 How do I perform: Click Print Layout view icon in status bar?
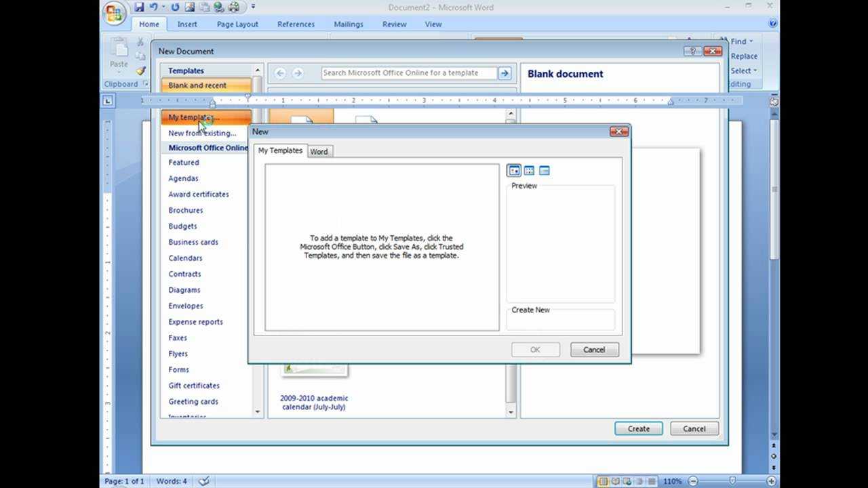pyautogui.click(x=603, y=481)
